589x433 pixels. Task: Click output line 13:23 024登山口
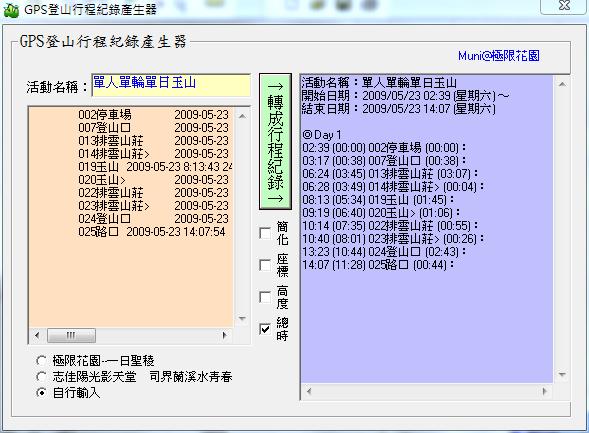click(384, 252)
